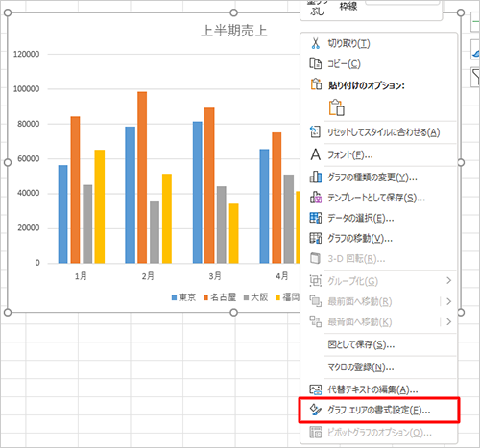
Task: Click the paste clipboard option icon
Action: pyautogui.click(x=337, y=107)
